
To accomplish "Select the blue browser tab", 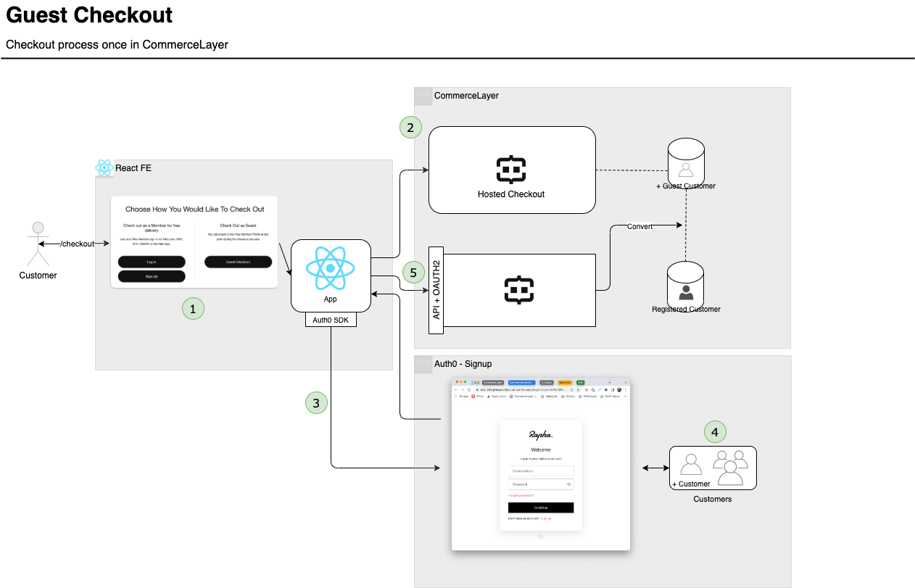I will (521, 382).
